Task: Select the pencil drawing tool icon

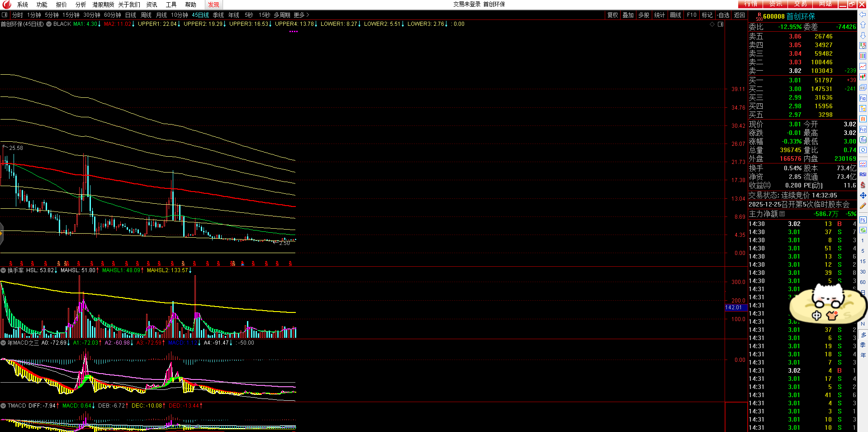Action: 863,206
